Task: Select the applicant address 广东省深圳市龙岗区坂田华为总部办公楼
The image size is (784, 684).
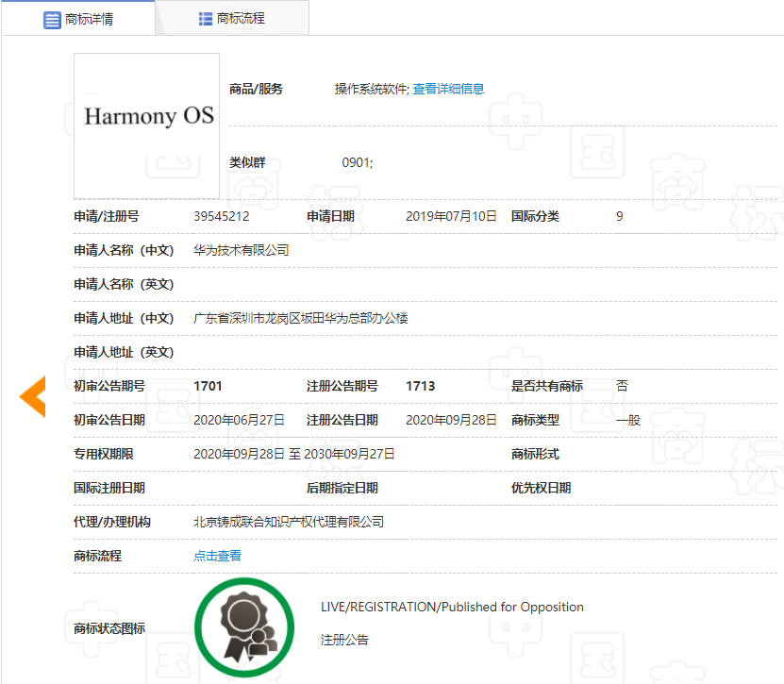Action: click(x=301, y=318)
